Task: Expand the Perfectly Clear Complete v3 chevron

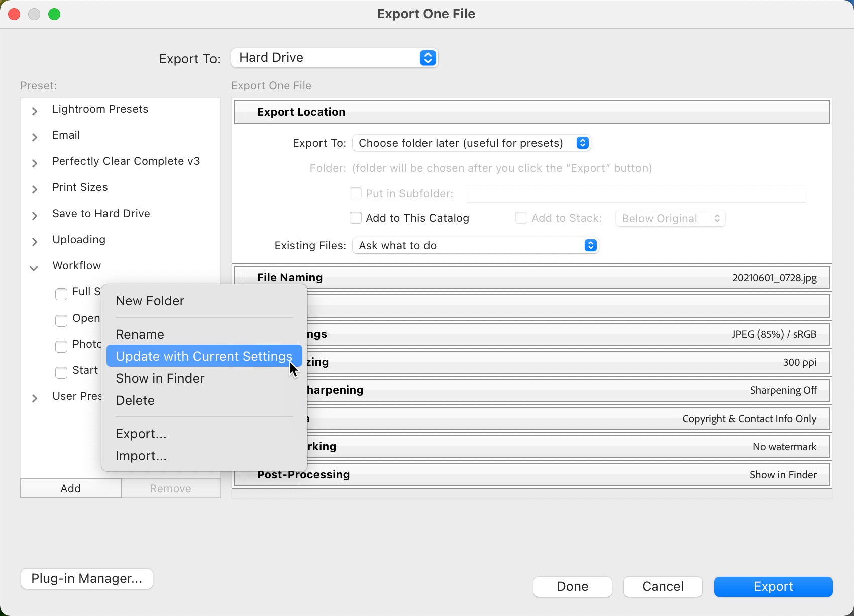Action: 34,163
